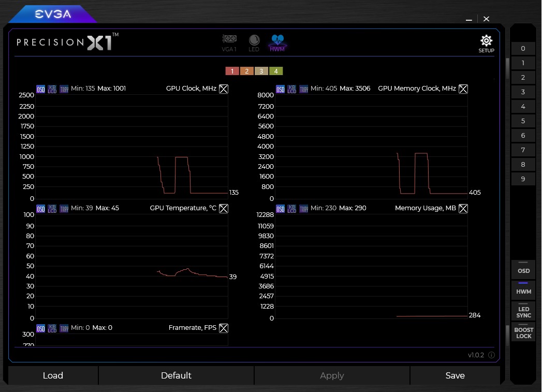Toggle BOOST LOCK in the sidebar
This screenshot has width=542, height=392.
523,333
